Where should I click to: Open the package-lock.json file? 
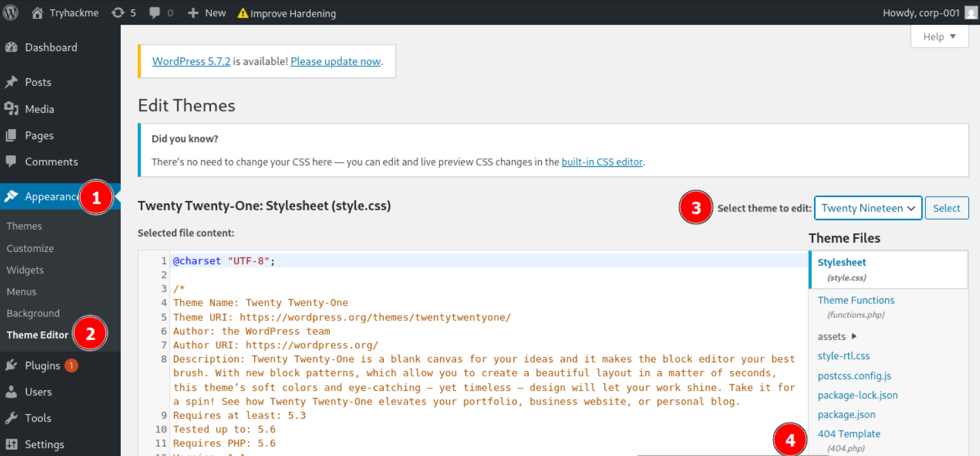857,395
